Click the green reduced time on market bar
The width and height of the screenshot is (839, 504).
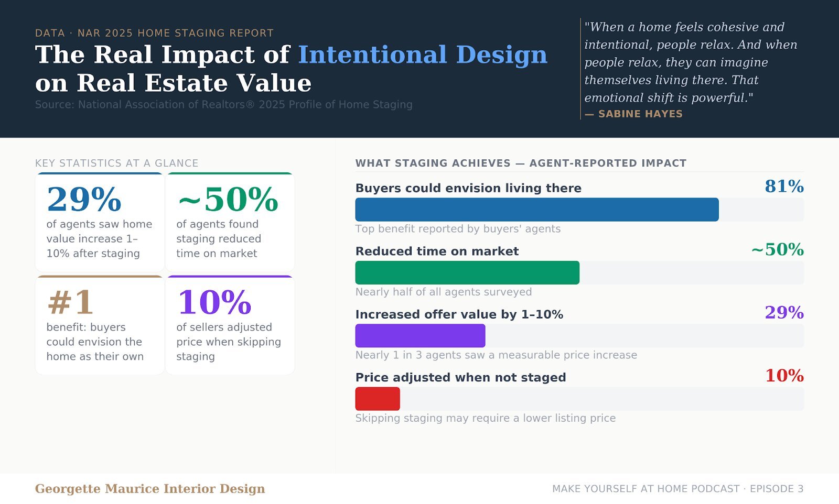(x=467, y=272)
